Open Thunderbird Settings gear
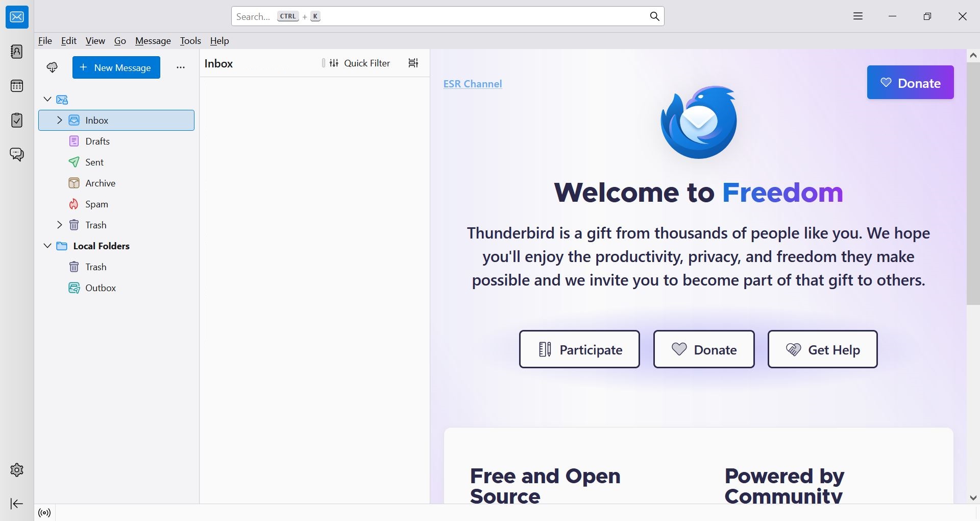 click(x=17, y=470)
